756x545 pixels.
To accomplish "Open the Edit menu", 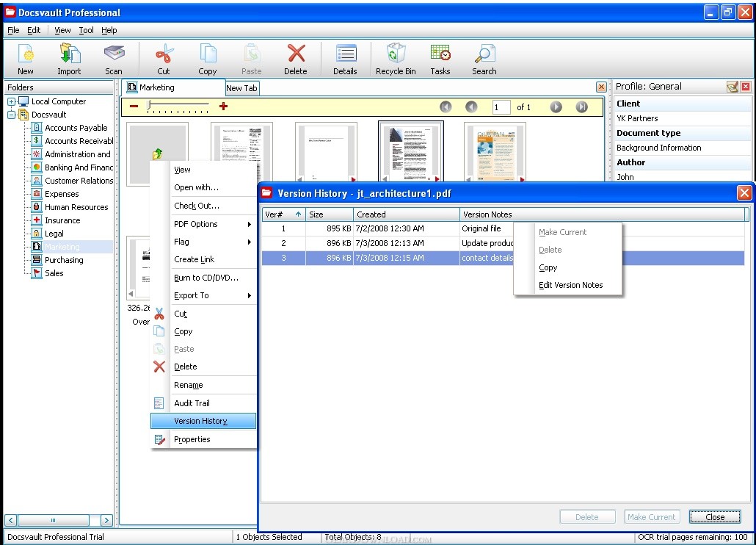I will (34, 30).
